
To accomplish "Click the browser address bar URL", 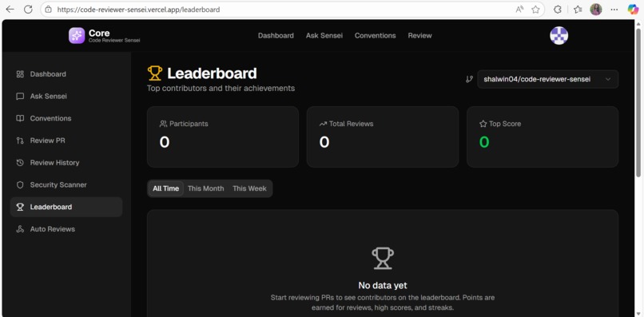I will tap(138, 10).
